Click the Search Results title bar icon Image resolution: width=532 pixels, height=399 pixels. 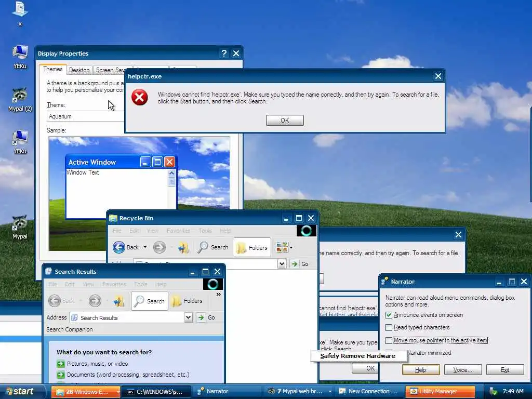tap(48, 271)
